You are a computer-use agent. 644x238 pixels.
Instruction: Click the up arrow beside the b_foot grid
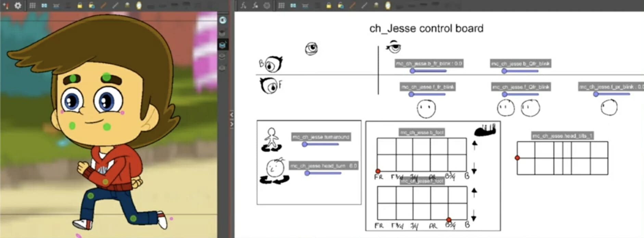(475, 145)
